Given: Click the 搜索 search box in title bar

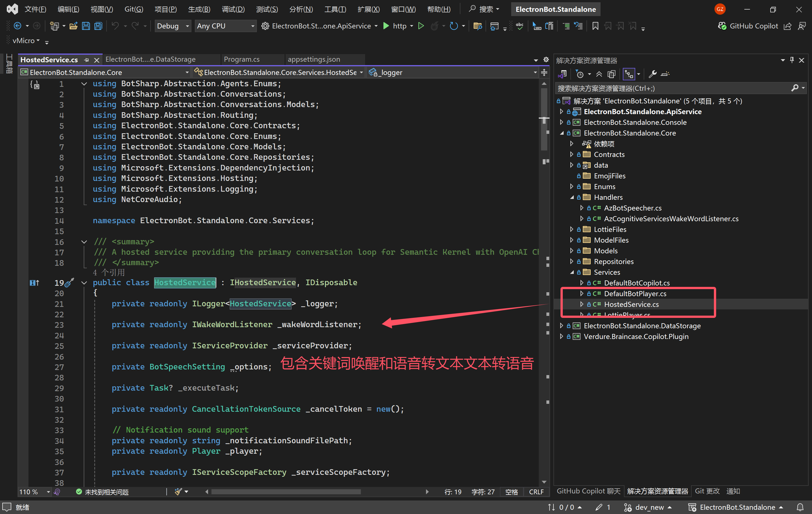Looking at the screenshot, I should coord(485,9).
